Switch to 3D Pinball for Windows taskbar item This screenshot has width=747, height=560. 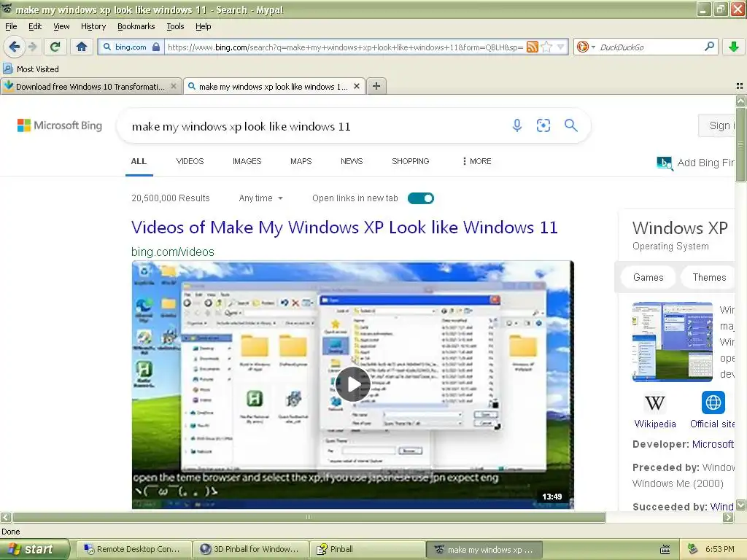[251, 549]
